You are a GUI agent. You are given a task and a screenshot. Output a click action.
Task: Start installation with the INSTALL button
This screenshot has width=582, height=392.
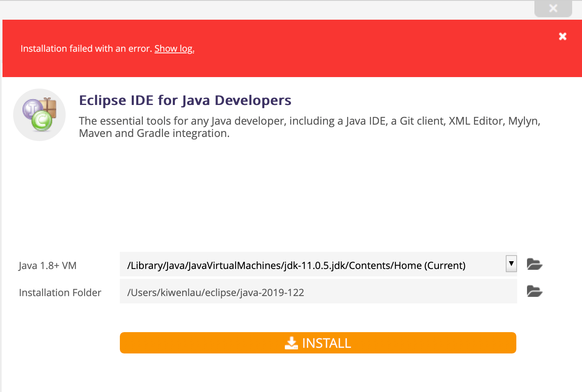tap(318, 343)
